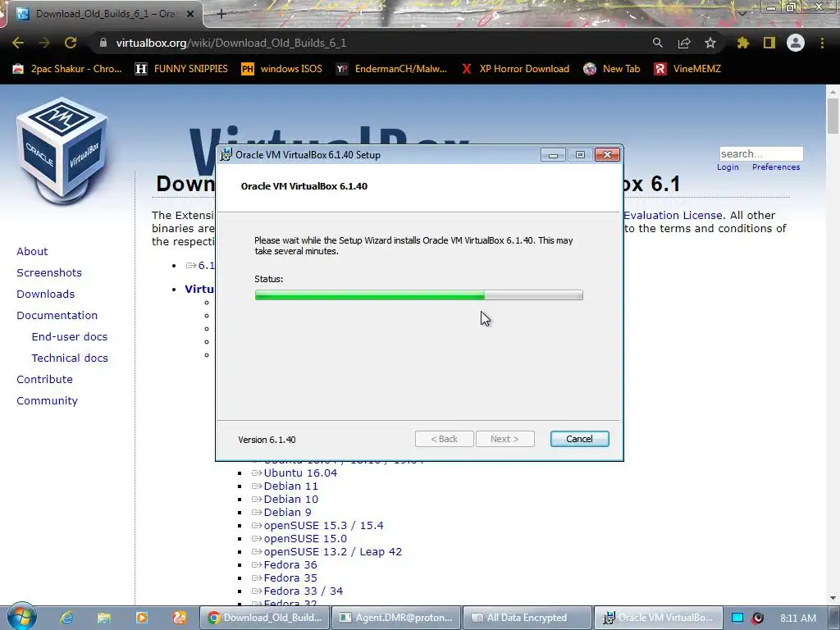The width and height of the screenshot is (840, 630).
Task: Toggle the Chrome side panel icon
Action: tap(769, 43)
